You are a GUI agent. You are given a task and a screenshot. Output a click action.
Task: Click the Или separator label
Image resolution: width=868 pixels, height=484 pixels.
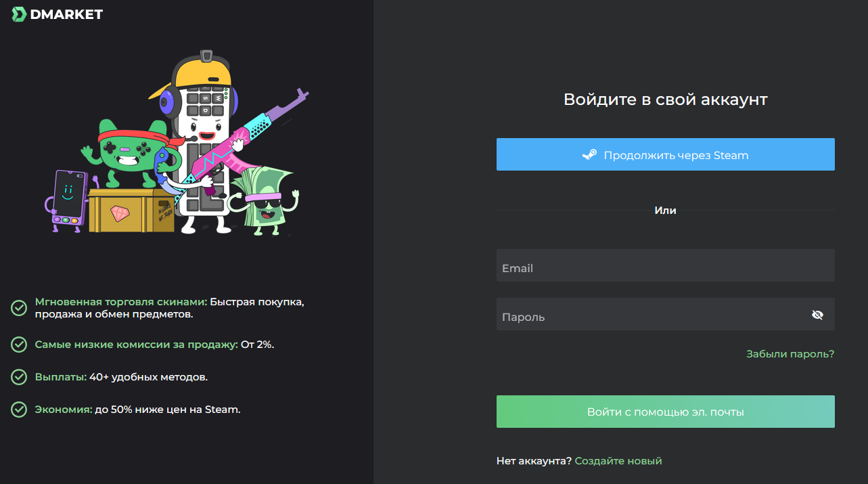[665, 211]
